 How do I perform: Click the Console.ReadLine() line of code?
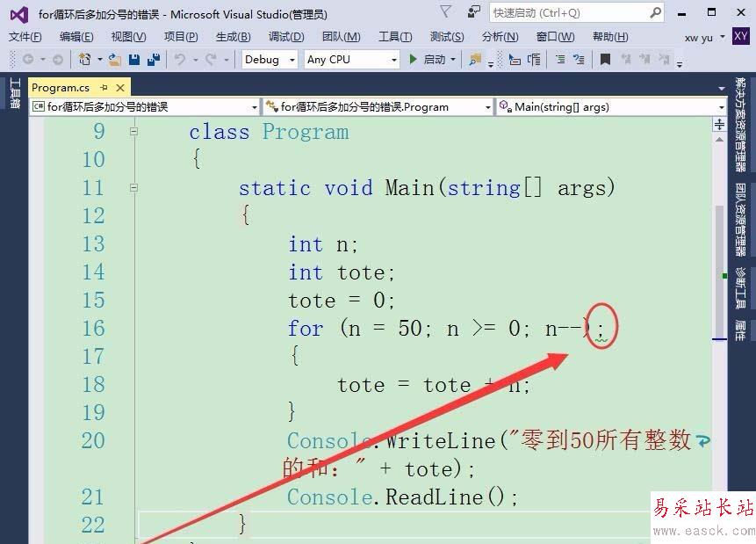point(403,497)
